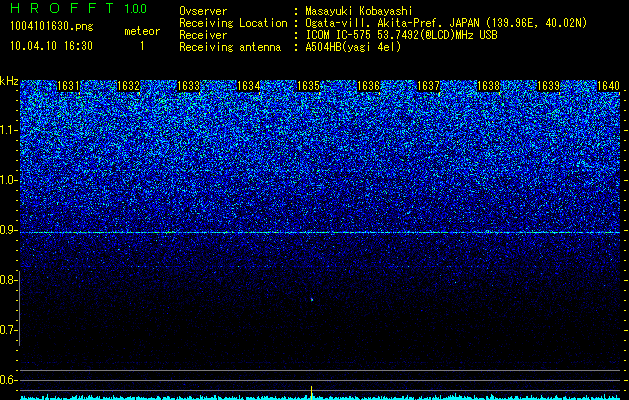Click the bright meteor echo dot near 1635
Viewport: 629px width, 400px height.
point(312,299)
